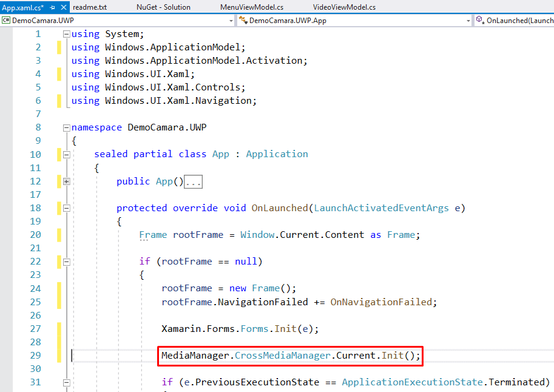Collapse the PreviousExecutionState if block on line 31
Screen dimensions: 554x392
[x=66, y=382]
